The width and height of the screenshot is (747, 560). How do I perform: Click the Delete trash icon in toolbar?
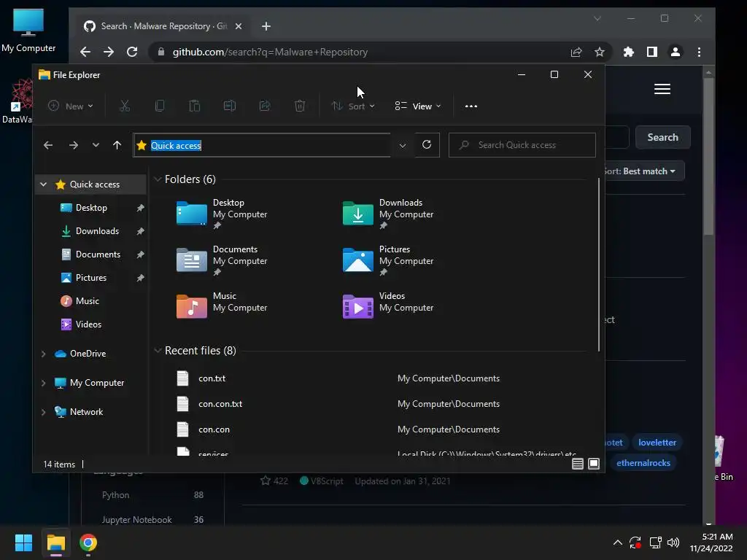(300, 106)
